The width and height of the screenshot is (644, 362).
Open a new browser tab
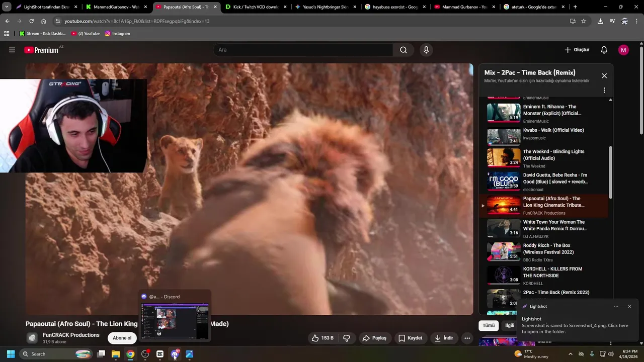click(575, 7)
